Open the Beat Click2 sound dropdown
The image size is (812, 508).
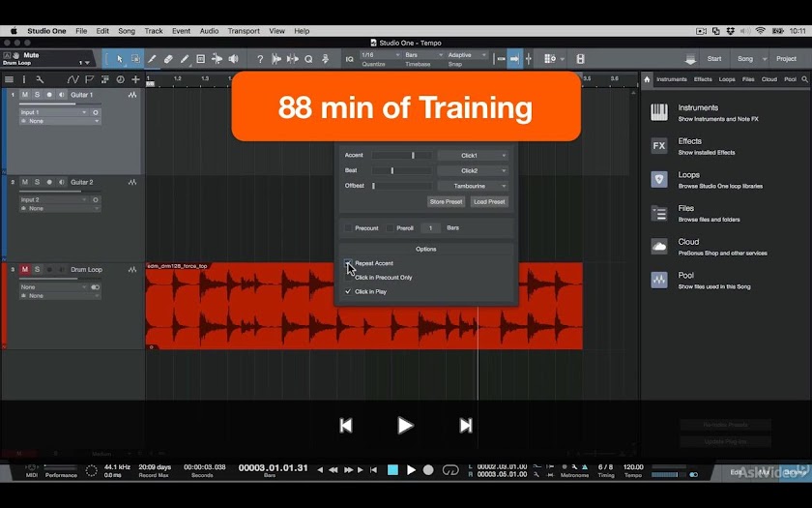point(473,170)
